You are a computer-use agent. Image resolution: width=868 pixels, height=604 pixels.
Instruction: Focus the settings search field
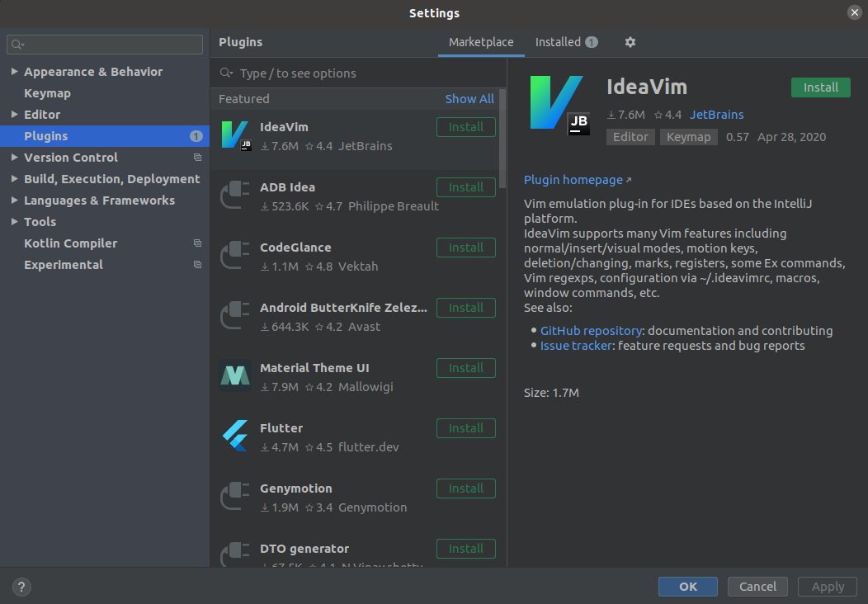coord(105,45)
